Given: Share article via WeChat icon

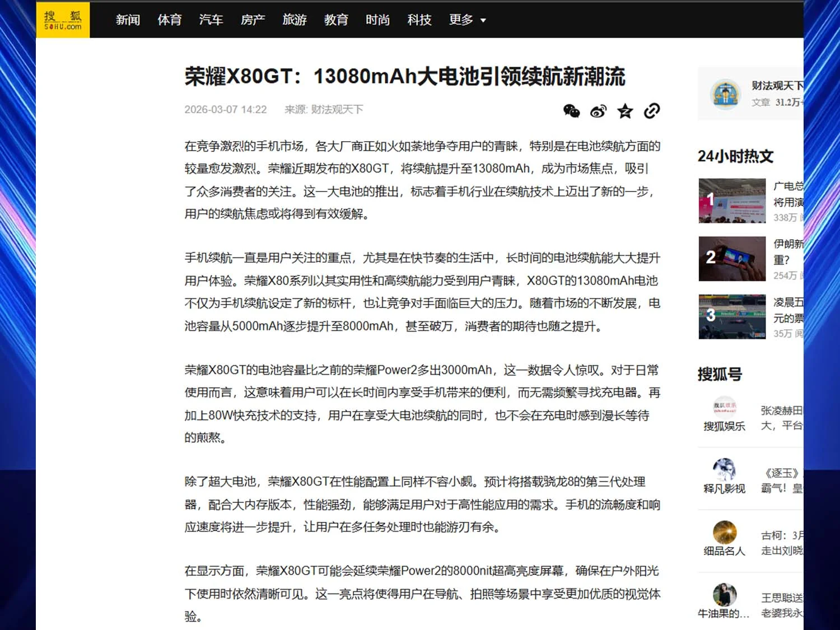Looking at the screenshot, I should pos(571,111).
